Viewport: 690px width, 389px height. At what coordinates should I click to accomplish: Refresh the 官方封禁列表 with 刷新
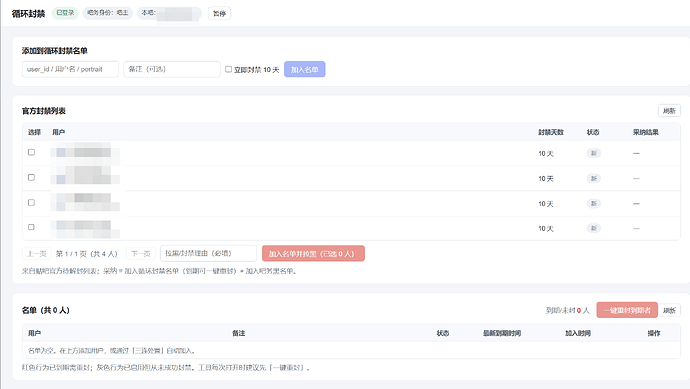pyautogui.click(x=669, y=110)
